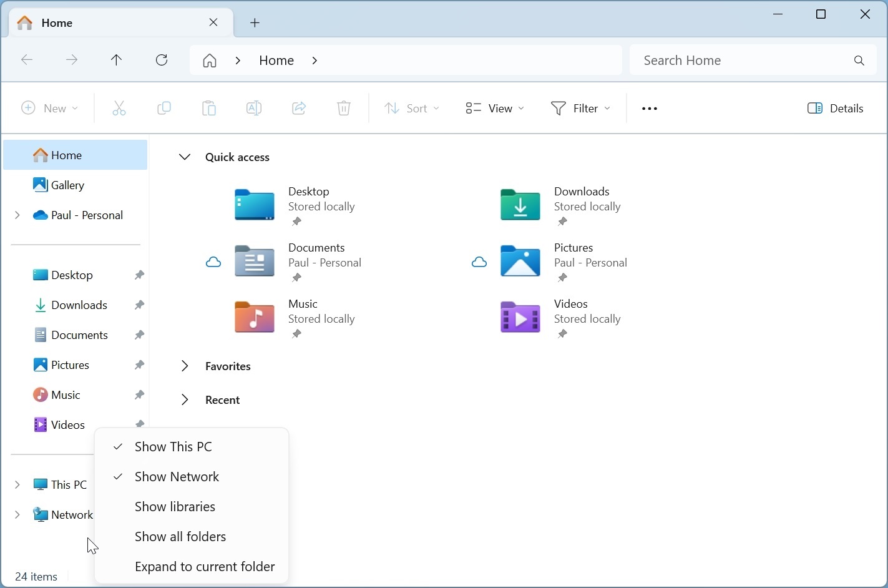Toggle the Details pane button
Screen dimensions: 888x588
pyautogui.click(x=835, y=109)
